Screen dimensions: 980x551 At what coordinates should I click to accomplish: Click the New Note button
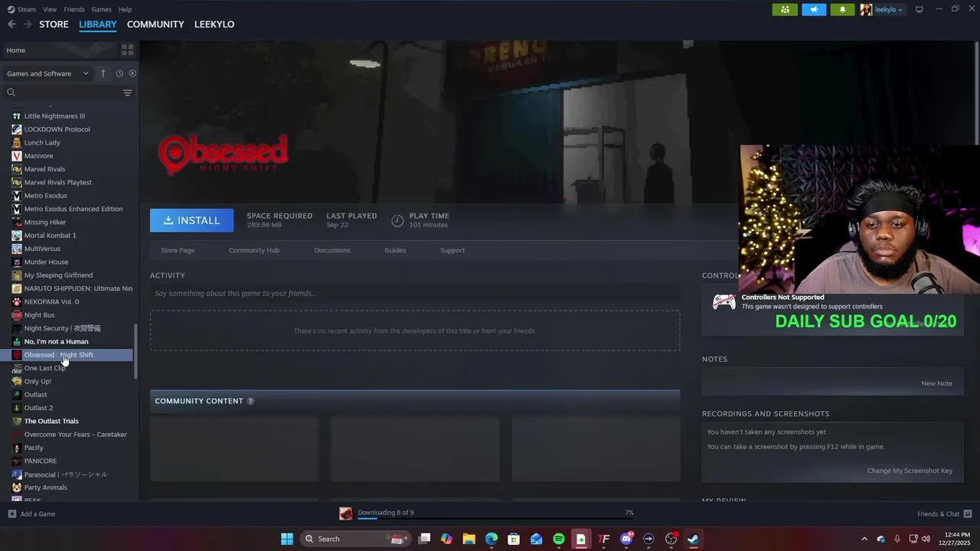(936, 383)
